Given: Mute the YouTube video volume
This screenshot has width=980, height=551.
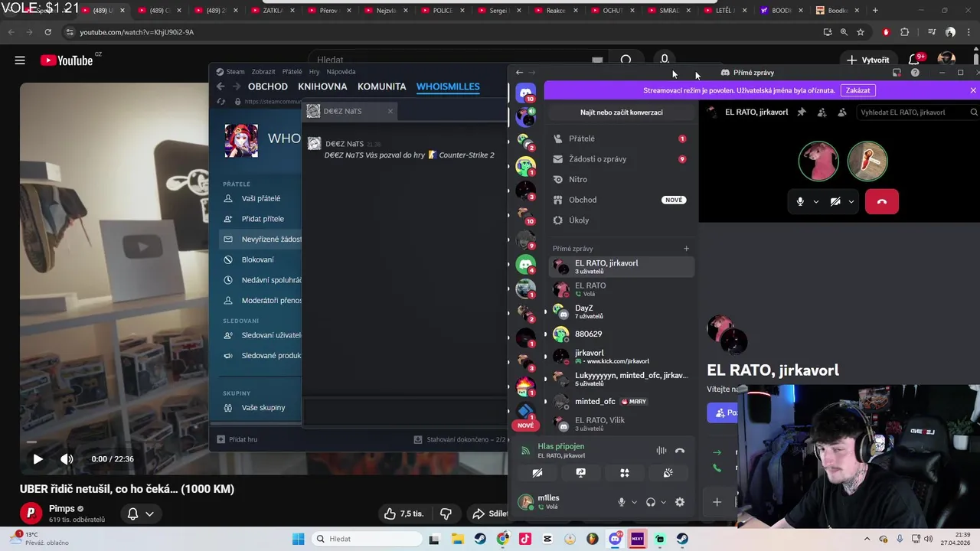Looking at the screenshot, I should 67,459.
